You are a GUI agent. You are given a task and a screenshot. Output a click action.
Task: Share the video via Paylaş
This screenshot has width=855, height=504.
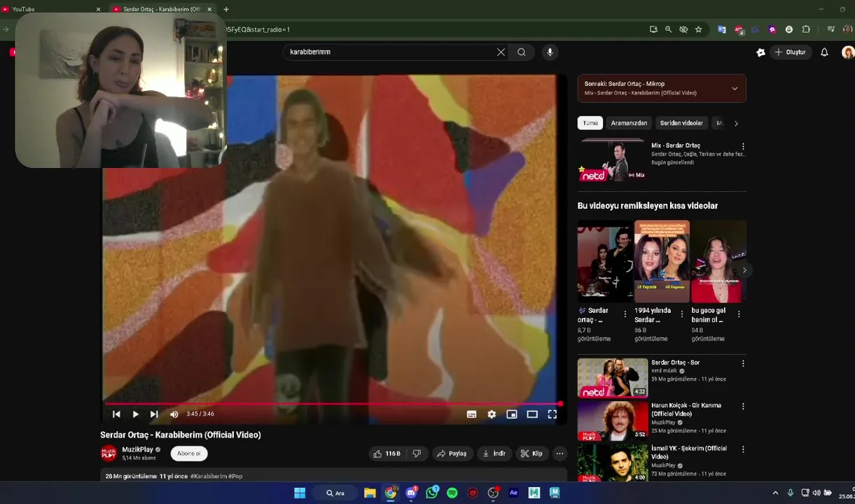pos(452,454)
